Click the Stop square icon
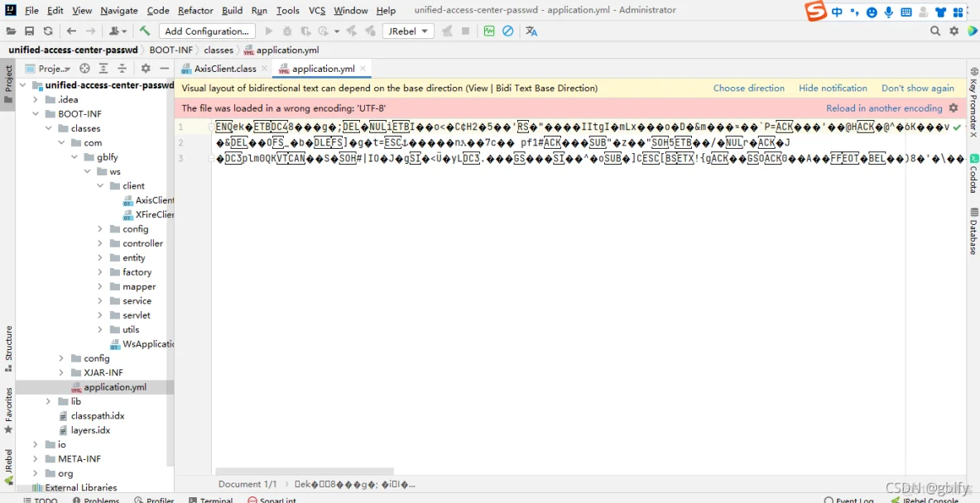This screenshot has height=503, width=980. [465, 31]
